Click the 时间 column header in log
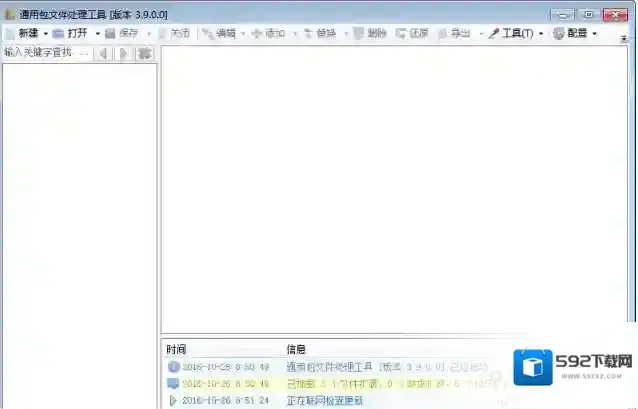 tap(176, 349)
